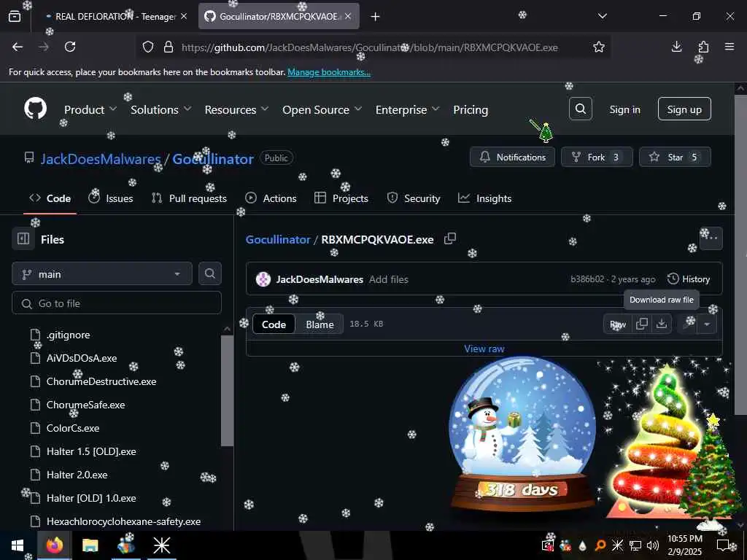
Task: Click the file search magnifier beside branch selector
Action: point(210,273)
